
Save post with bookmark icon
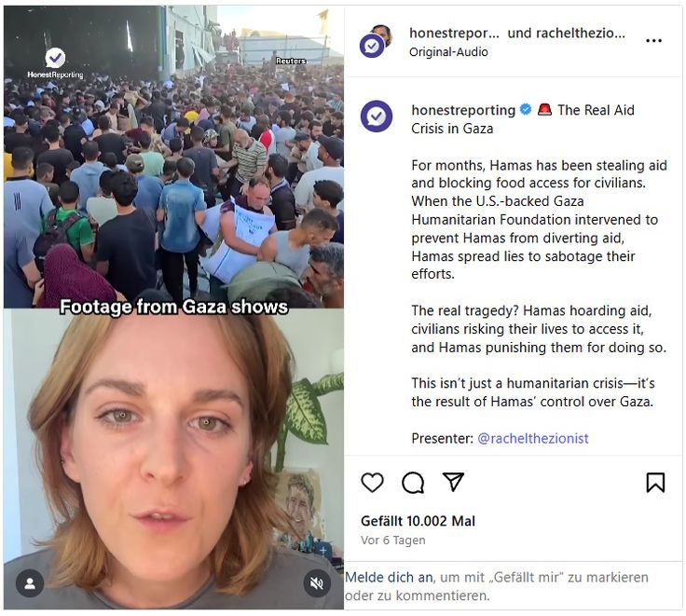[655, 483]
